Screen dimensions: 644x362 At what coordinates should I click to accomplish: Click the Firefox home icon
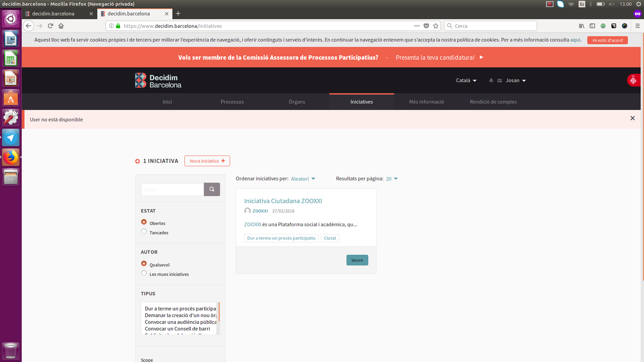61,26
